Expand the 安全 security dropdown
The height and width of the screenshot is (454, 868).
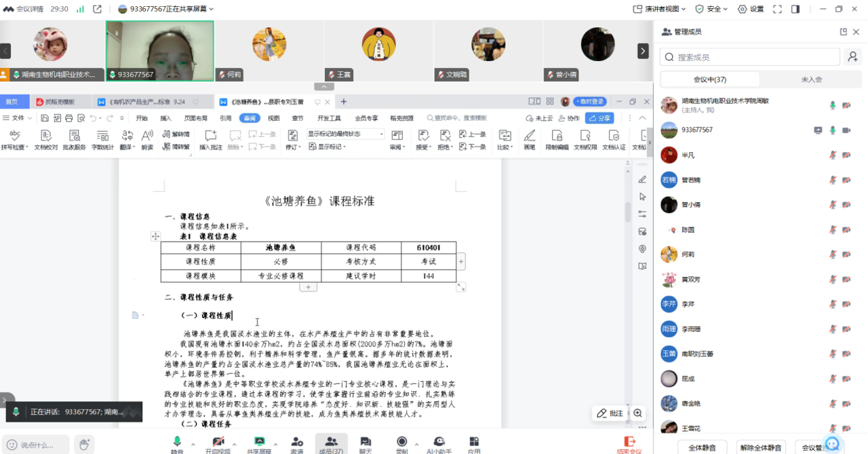pyautogui.click(x=711, y=9)
